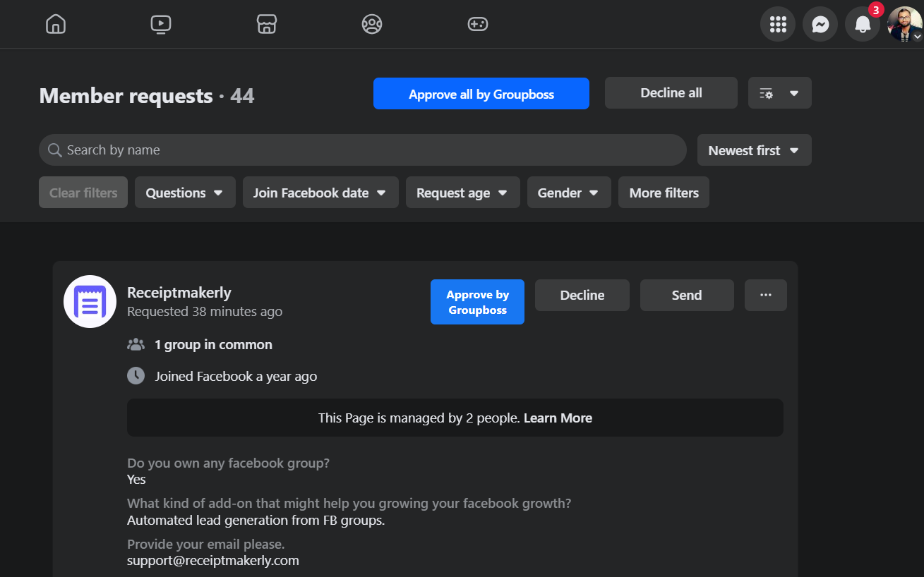924x577 pixels.
Task: Open the Learn More link
Action: [558, 418]
